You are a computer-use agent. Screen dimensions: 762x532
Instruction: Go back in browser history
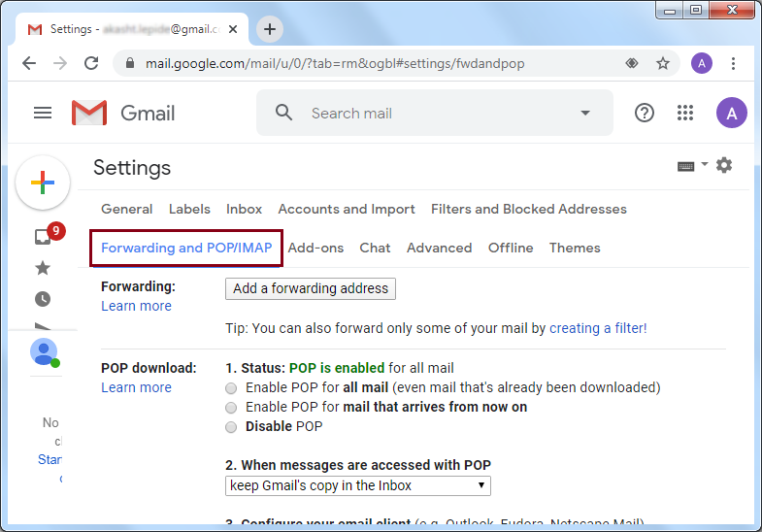pos(29,63)
